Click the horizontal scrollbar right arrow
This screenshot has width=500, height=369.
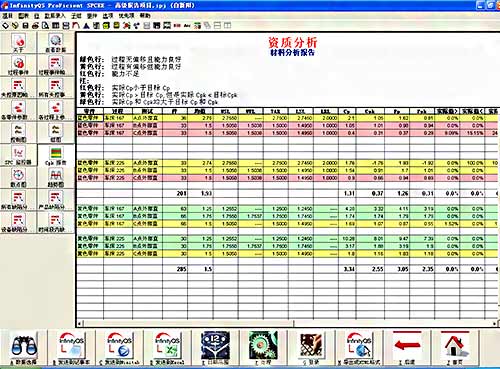[x=494, y=323]
